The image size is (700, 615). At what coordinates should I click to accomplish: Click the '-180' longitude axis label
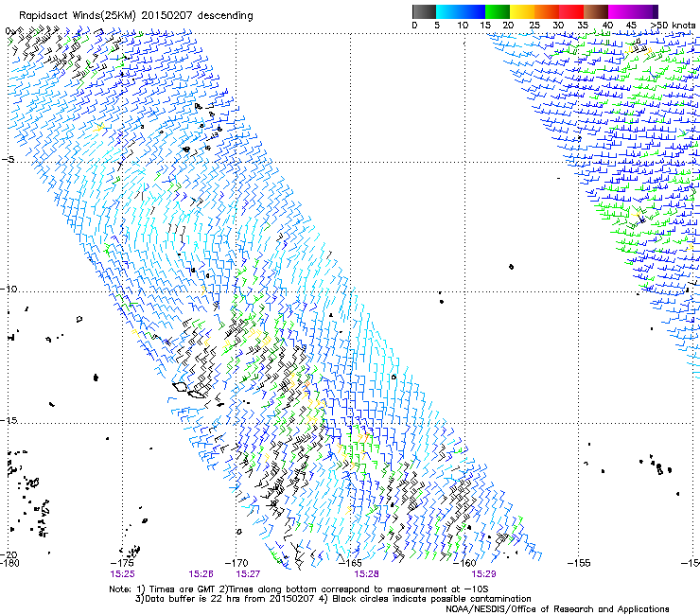pos(9,563)
